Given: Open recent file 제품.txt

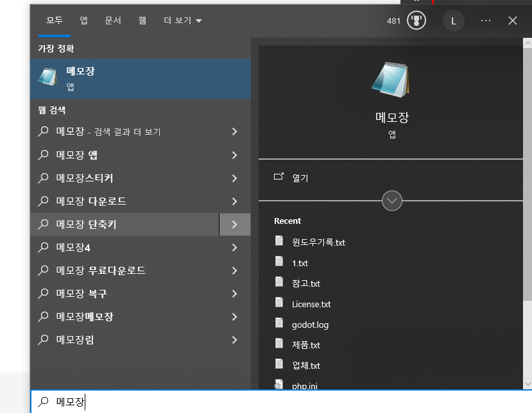Looking at the screenshot, I should coord(306,345).
